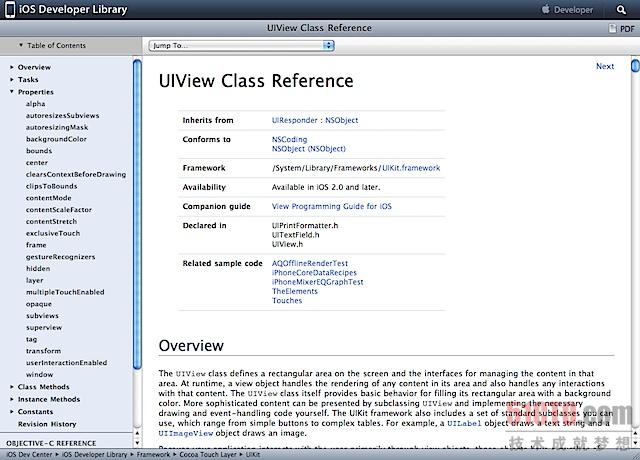Viewport: 640px width, 460px height.
Task: Click the sidebar vertical scrollbar thumb
Action: point(137,214)
